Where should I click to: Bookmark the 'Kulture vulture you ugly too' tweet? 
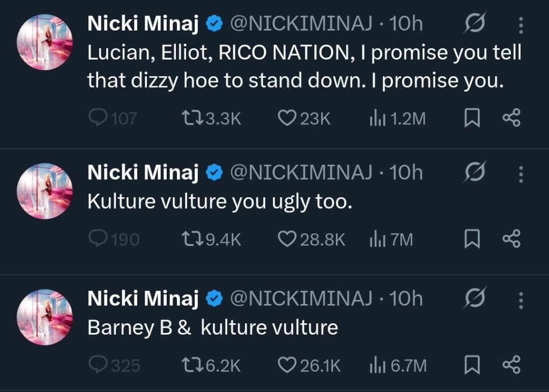[x=471, y=240]
